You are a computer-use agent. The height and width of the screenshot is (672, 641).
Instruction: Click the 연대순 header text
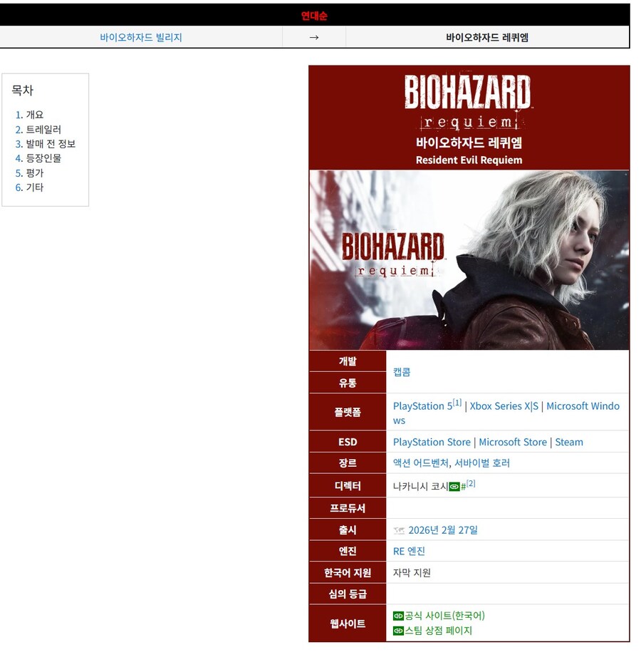pos(314,16)
